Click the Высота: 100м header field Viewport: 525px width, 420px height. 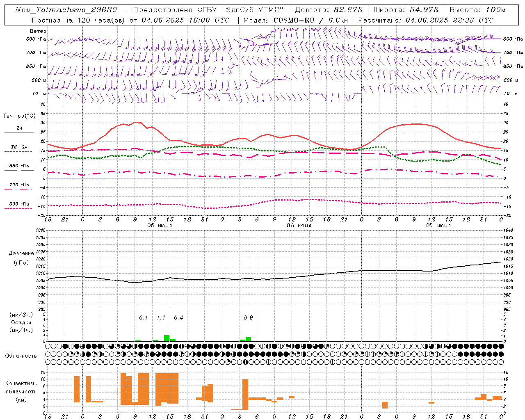477,10
